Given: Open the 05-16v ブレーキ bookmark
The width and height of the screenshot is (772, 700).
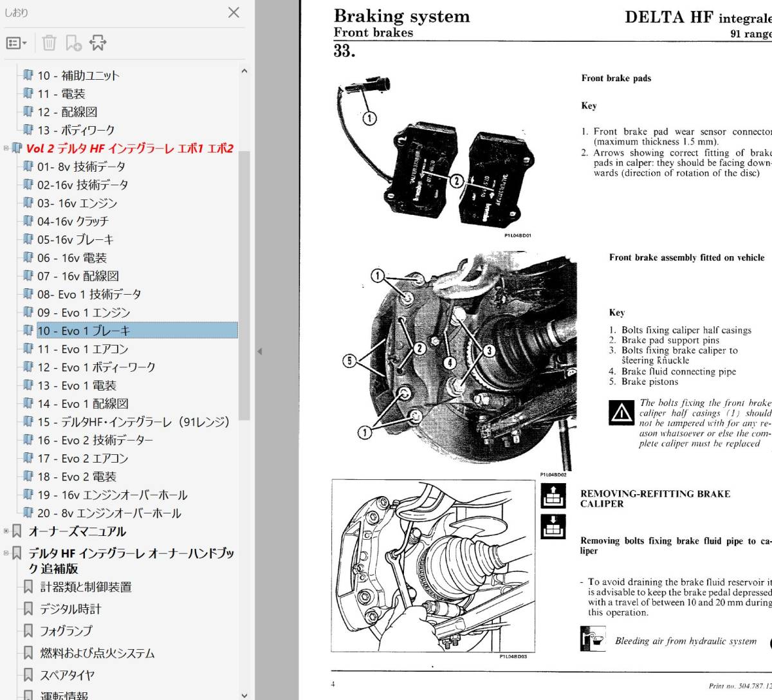Looking at the screenshot, I should coord(75,239).
